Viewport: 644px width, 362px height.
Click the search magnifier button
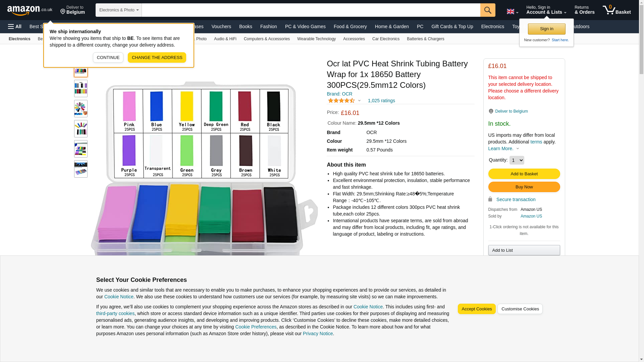[487, 10]
